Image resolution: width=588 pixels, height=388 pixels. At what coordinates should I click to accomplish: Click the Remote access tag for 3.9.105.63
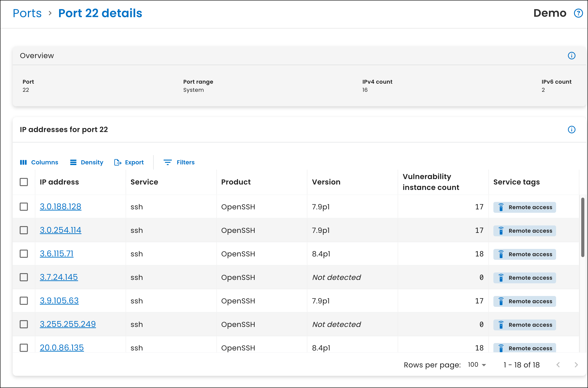coord(524,301)
